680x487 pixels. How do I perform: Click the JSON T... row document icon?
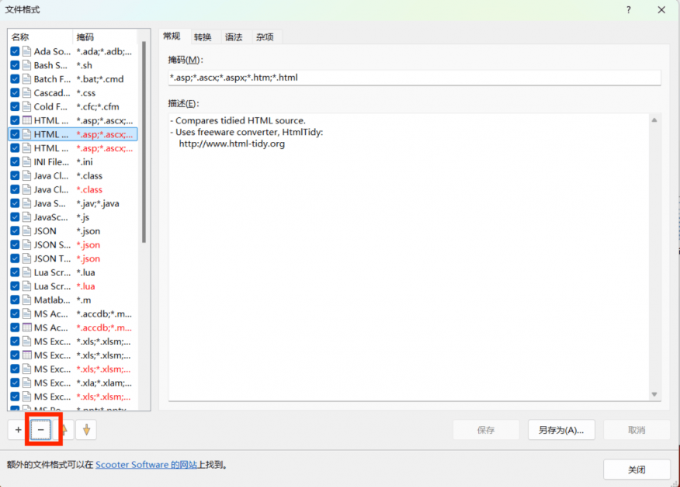pyautogui.click(x=26, y=259)
